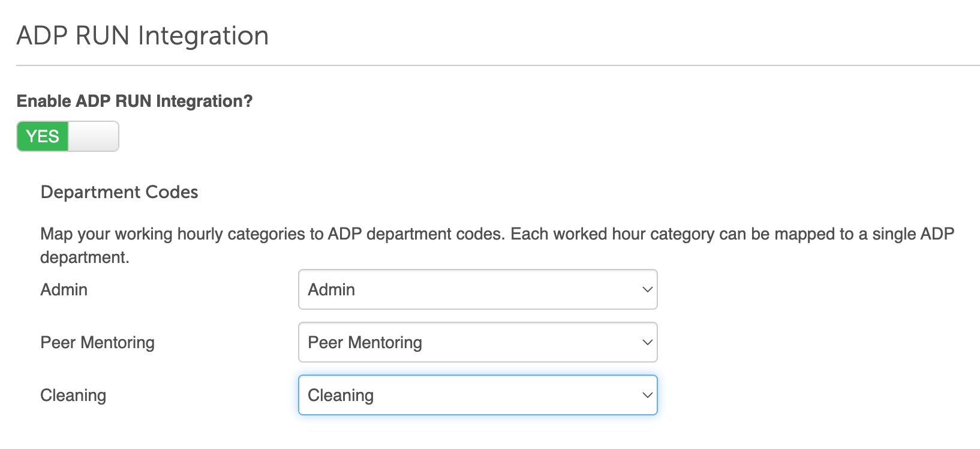Click the Cleaning category label
This screenshot has height=449, width=980.
pos(73,395)
